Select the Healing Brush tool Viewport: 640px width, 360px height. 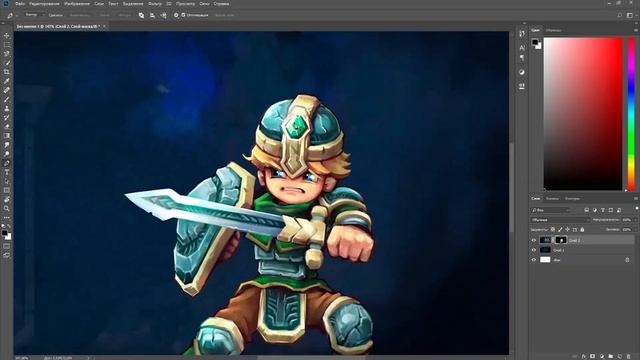(x=7, y=90)
